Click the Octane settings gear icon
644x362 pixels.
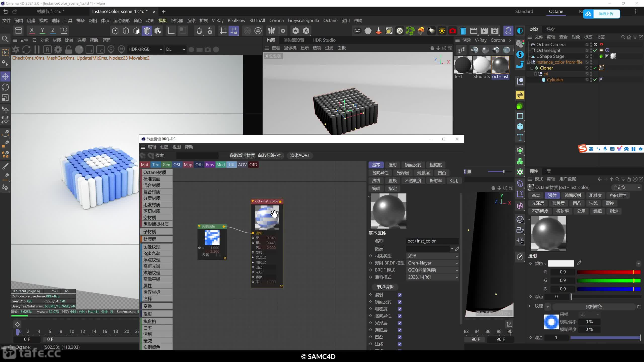58,50
